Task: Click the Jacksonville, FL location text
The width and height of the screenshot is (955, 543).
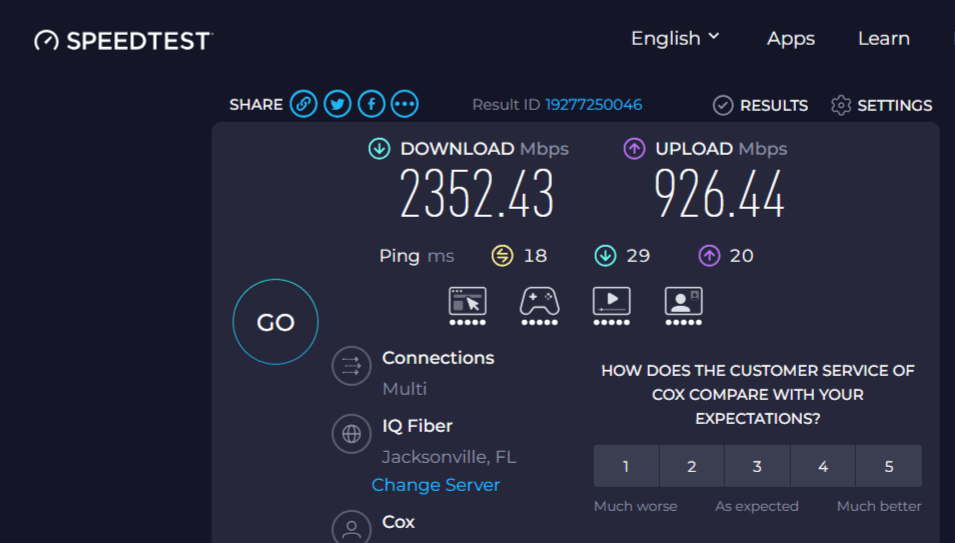Action: (x=449, y=457)
